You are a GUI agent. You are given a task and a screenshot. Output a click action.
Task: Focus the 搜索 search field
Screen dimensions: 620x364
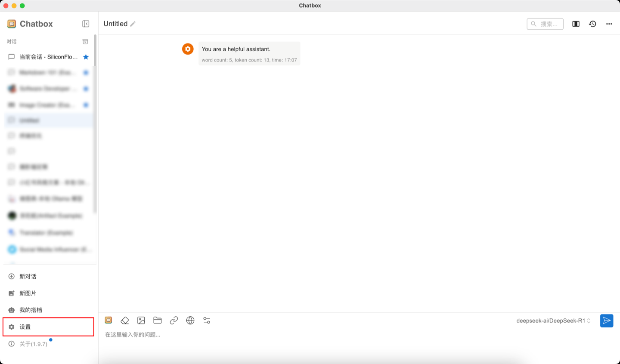tap(545, 24)
